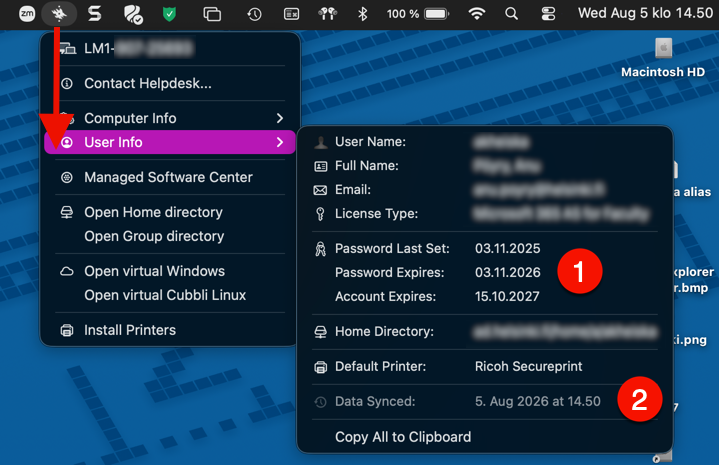Select Install Printers
Viewport: 719px width, 465px height.
(x=170, y=330)
